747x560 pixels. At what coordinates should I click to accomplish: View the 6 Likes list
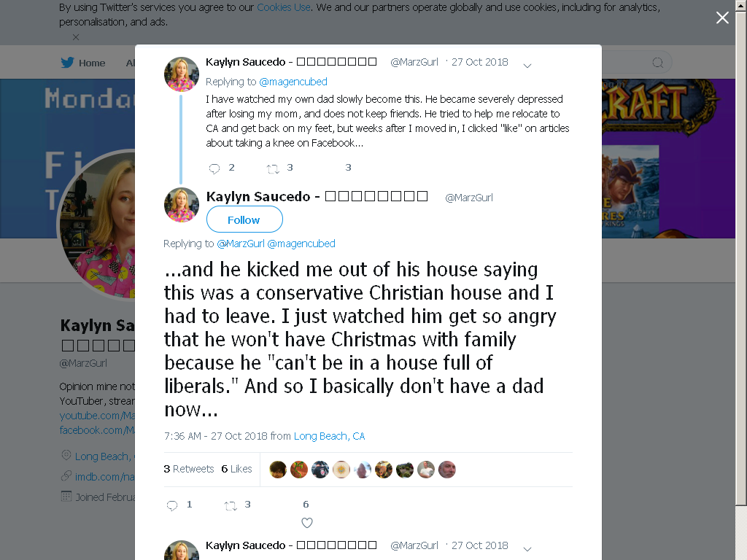pyautogui.click(x=237, y=469)
